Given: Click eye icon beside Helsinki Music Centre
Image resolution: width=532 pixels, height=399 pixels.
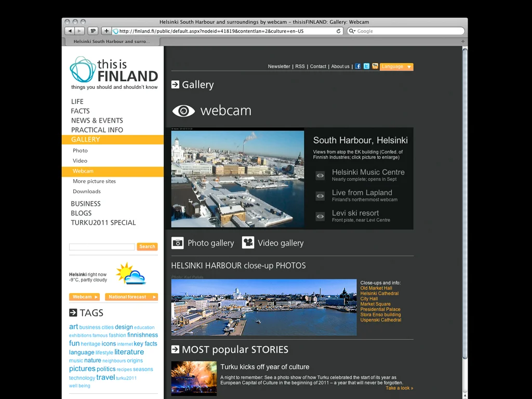Looking at the screenshot, I should click(x=320, y=176).
